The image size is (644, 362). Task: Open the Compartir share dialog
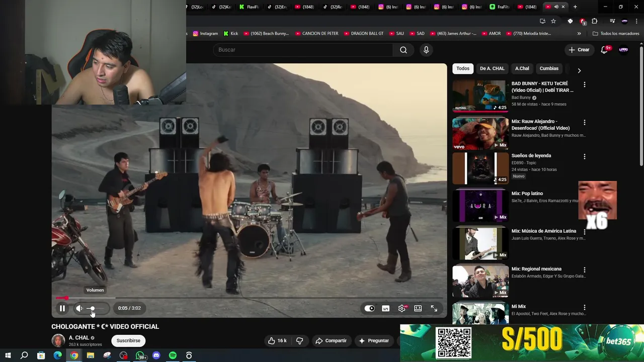tap(331, 341)
